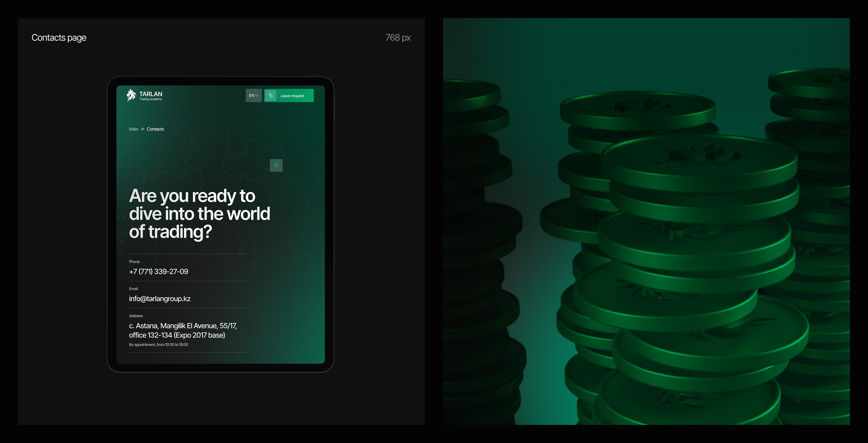Screen dimensions: 868x443
Task: Click the 'Contacts page' title label
Action: [59, 38]
